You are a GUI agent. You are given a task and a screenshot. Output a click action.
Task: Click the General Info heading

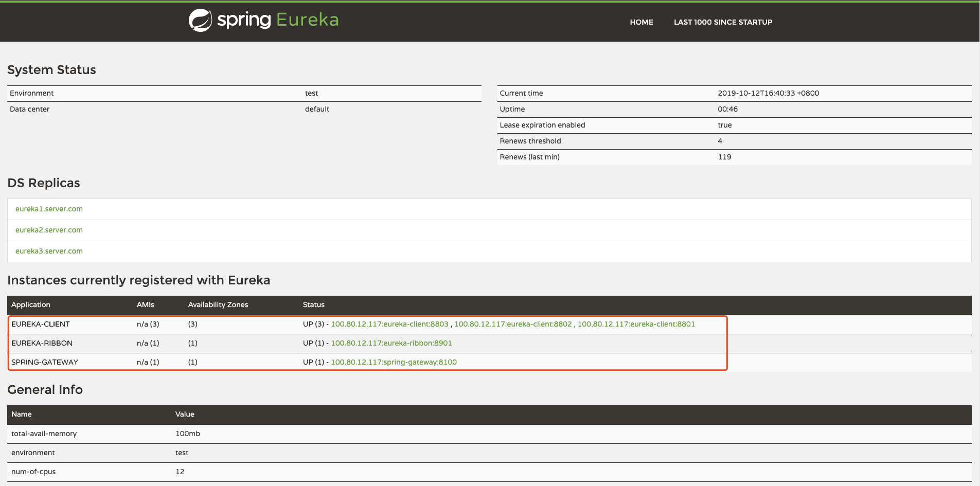click(45, 390)
